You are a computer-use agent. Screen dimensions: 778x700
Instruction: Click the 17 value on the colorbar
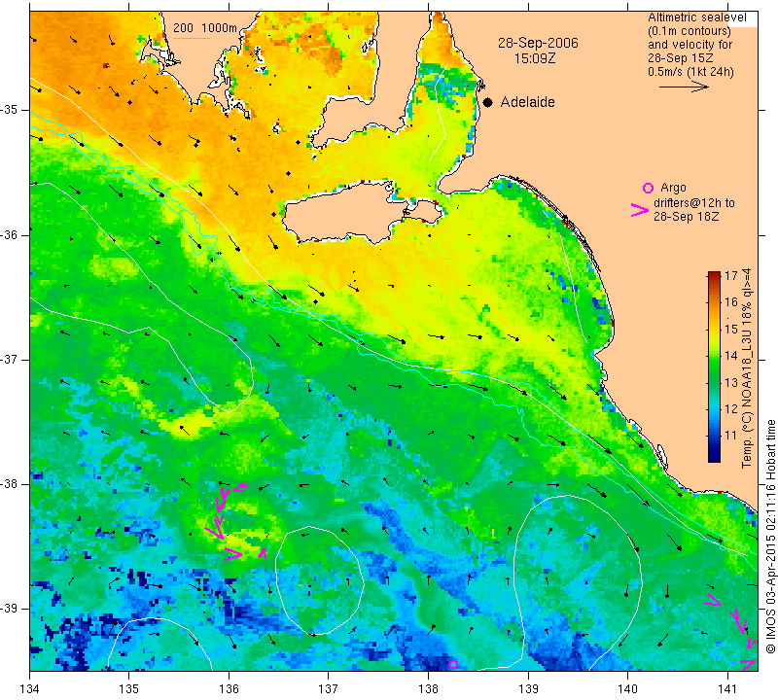click(x=731, y=276)
